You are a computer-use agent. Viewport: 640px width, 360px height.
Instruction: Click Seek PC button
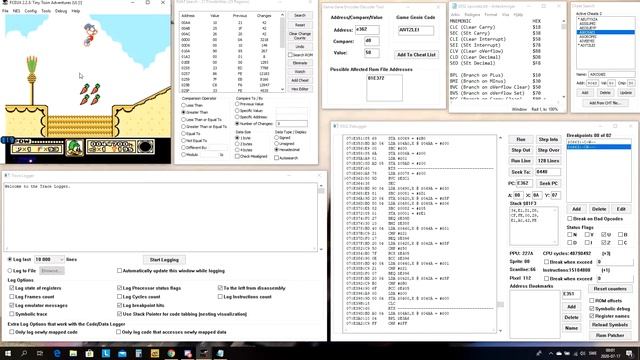coord(548,183)
